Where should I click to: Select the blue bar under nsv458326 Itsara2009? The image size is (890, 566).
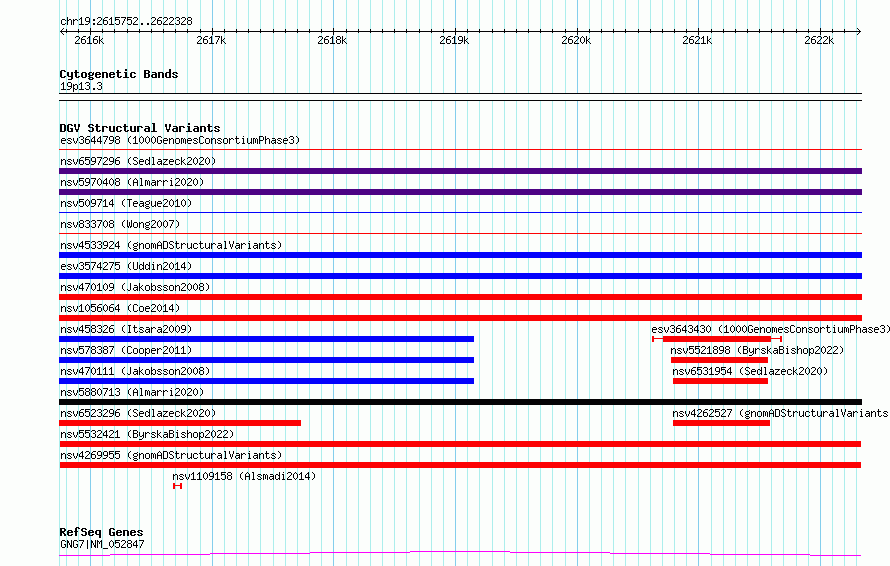click(x=266, y=339)
